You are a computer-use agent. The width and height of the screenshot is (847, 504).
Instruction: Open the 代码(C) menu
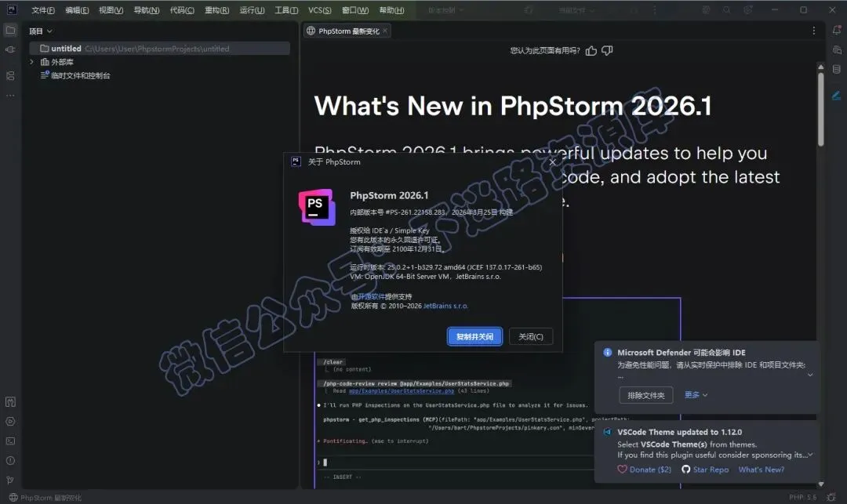tap(181, 10)
